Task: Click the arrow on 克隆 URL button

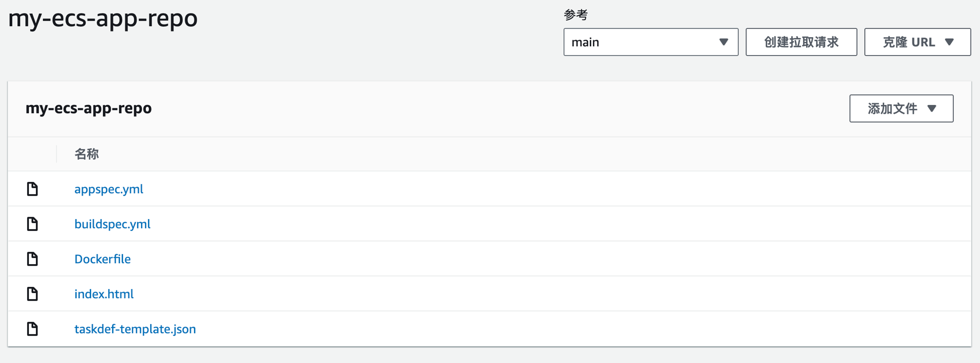Action: pos(949,42)
